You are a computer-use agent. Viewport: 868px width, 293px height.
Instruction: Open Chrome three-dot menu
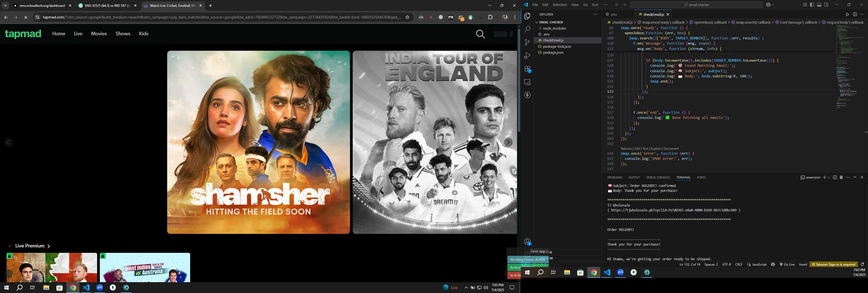[x=515, y=17]
